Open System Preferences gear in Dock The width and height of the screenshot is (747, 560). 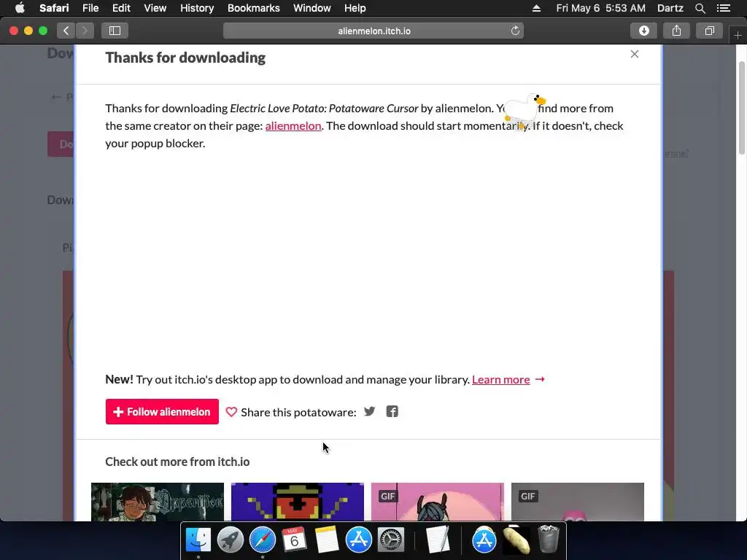391,540
